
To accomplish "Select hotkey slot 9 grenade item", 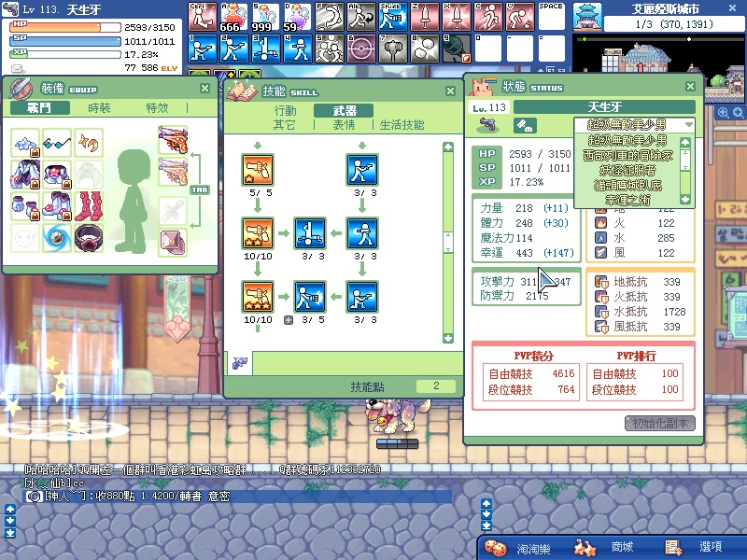I will 456,49.
